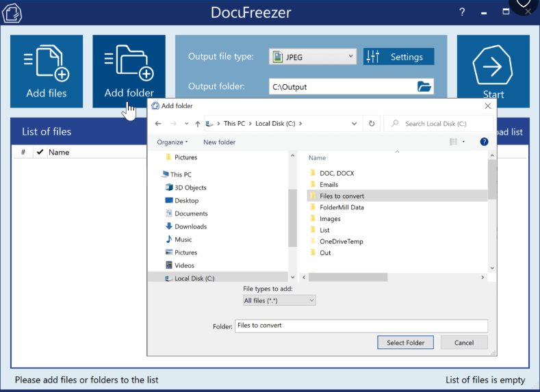Select the DOC, DOCX folder
Image resolution: width=540 pixels, height=392 pixels.
tap(337, 174)
